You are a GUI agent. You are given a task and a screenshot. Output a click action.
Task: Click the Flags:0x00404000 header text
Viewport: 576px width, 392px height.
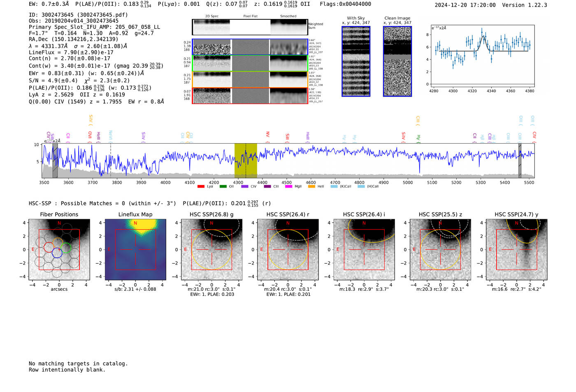point(345,4)
